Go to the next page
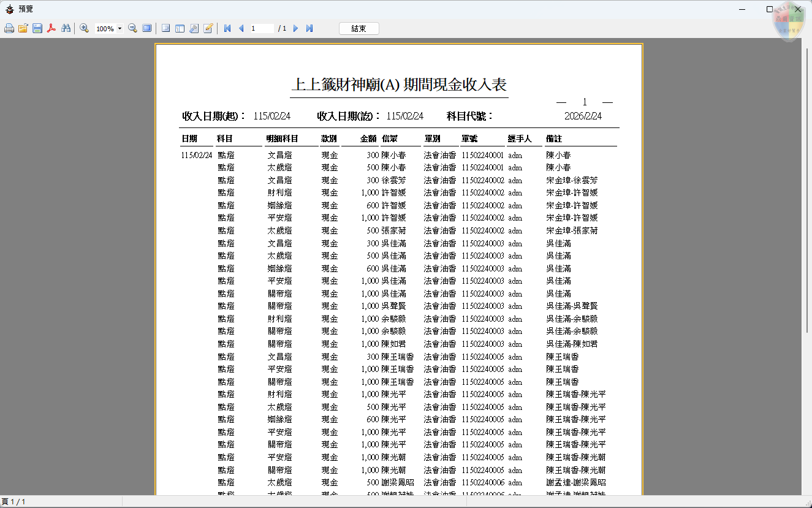Viewport: 812px width, 508px height. (296, 28)
